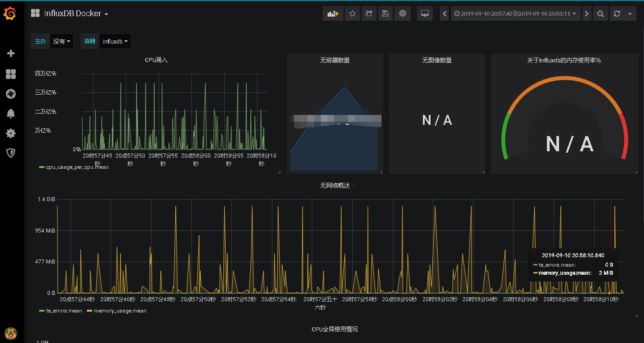Click the 20时57分45 x-axis label in CPU chart
The width and height of the screenshot is (644, 343).
[x=97, y=156]
